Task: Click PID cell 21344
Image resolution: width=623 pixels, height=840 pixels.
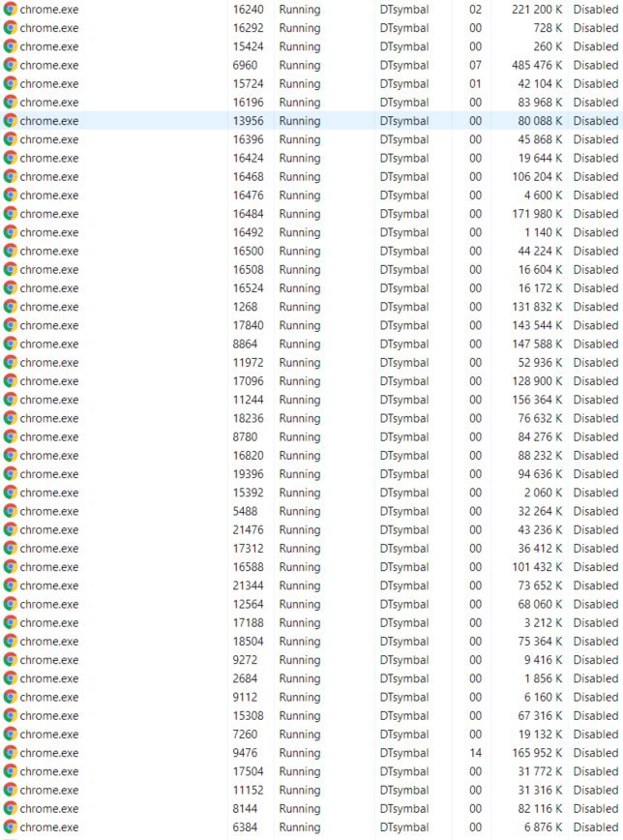Action: [248, 585]
